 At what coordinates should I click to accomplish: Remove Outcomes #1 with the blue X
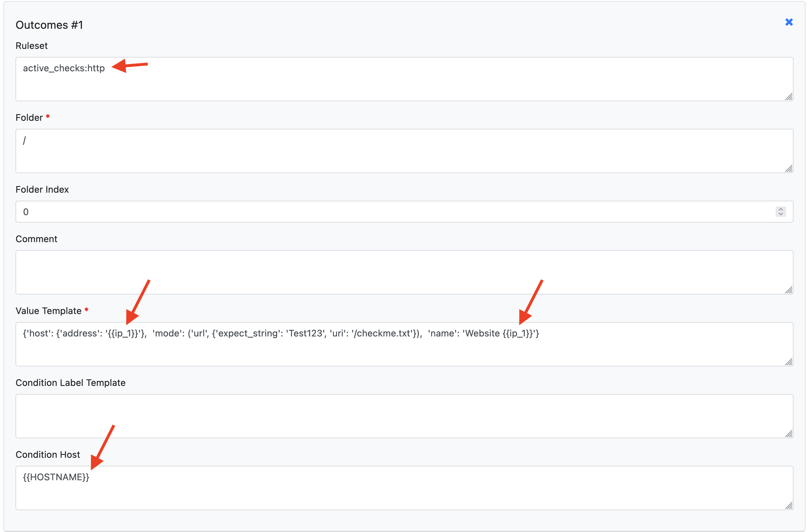[x=789, y=22]
